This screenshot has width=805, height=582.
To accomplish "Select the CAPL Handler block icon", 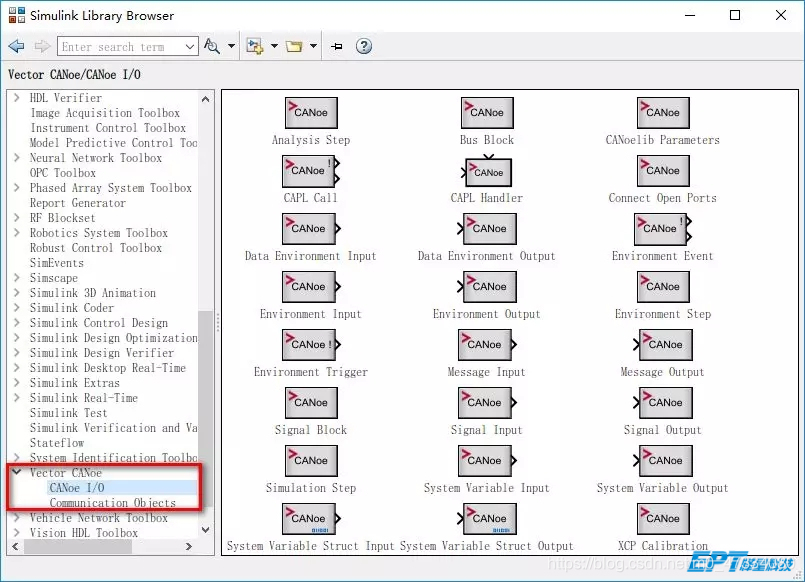I will (486, 171).
